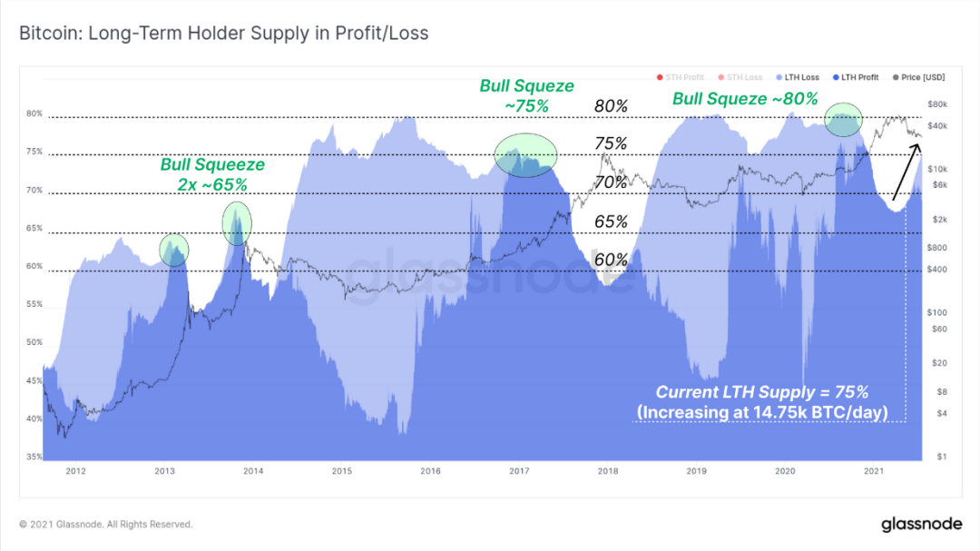Click the LTH Profit legend dot

click(x=836, y=77)
